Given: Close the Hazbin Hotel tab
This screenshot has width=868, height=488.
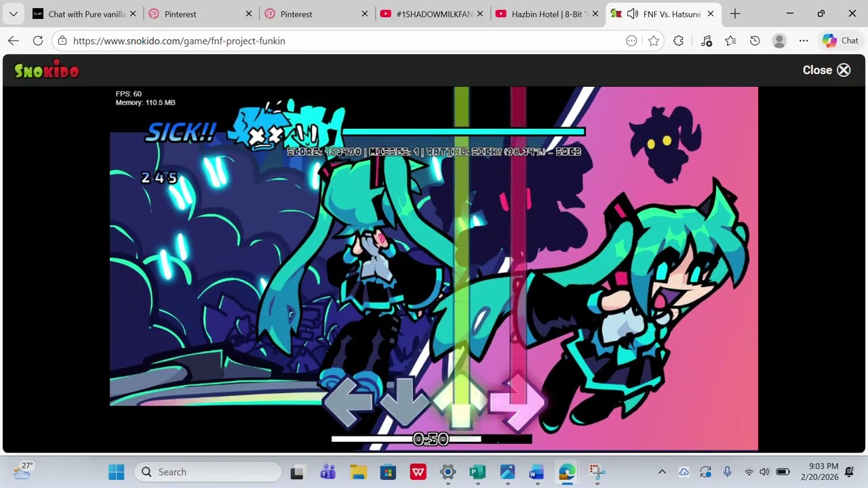Looking at the screenshot, I should pyautogui.click(x=595, y=14).
